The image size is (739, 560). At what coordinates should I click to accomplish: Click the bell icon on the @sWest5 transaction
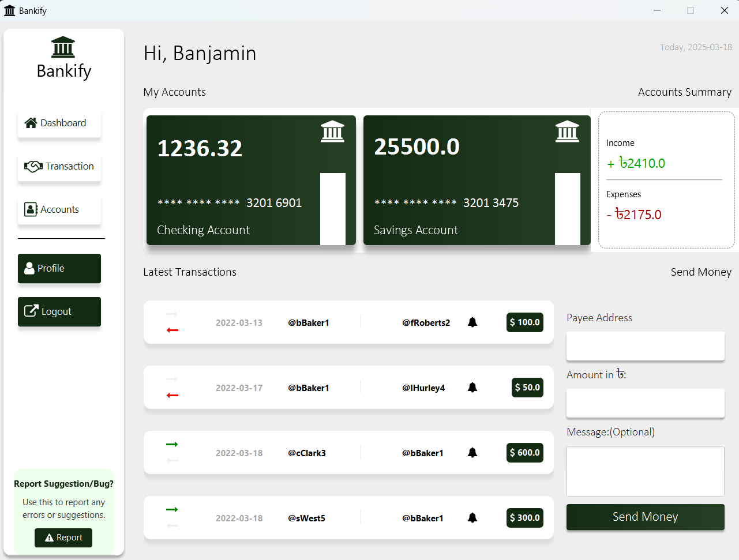(472, 518)
